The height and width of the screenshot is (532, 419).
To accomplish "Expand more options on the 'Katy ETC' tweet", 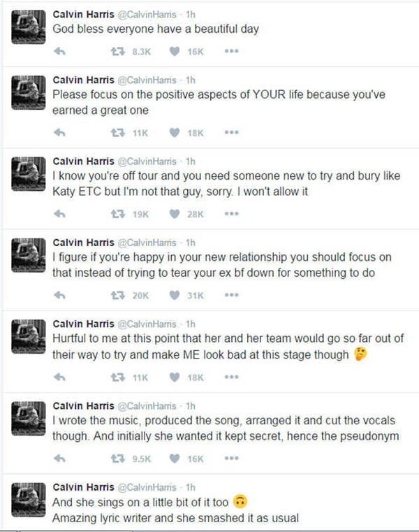I will point(232,214).
